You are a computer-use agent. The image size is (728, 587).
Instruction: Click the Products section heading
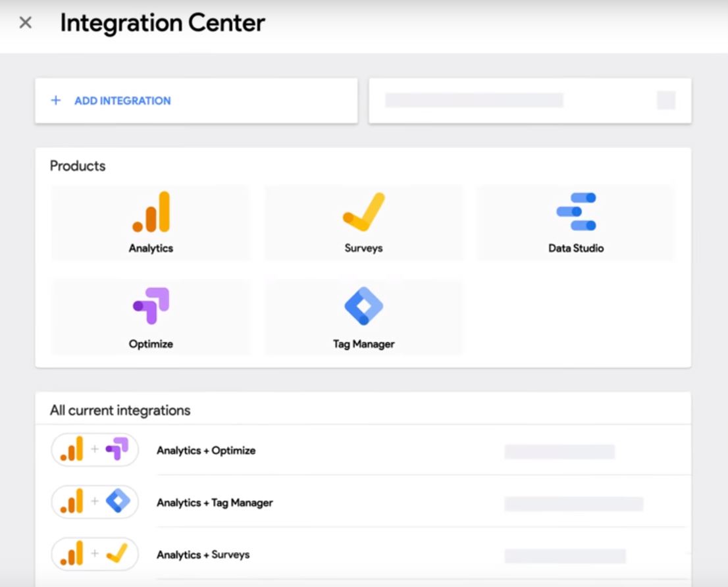click(78, 166)
